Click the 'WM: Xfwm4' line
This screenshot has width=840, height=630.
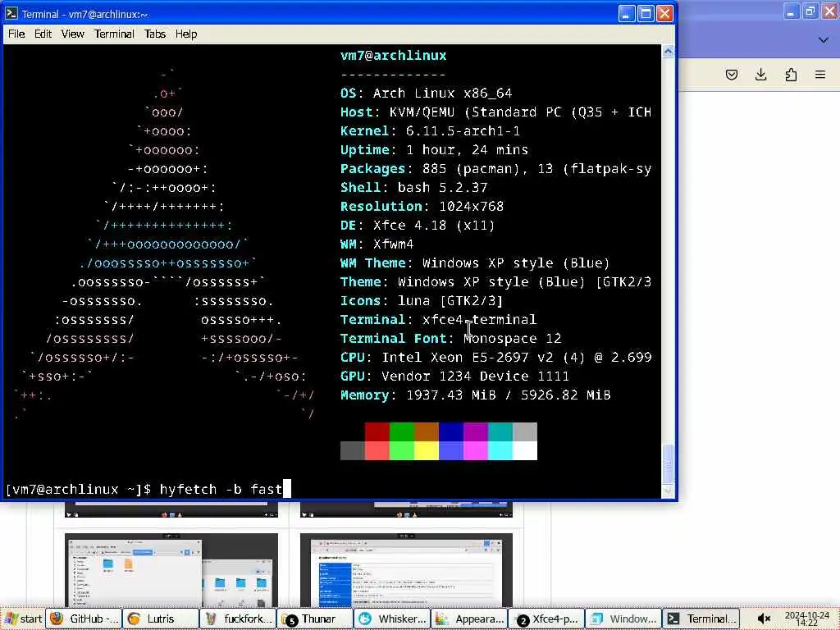point(377,244)
